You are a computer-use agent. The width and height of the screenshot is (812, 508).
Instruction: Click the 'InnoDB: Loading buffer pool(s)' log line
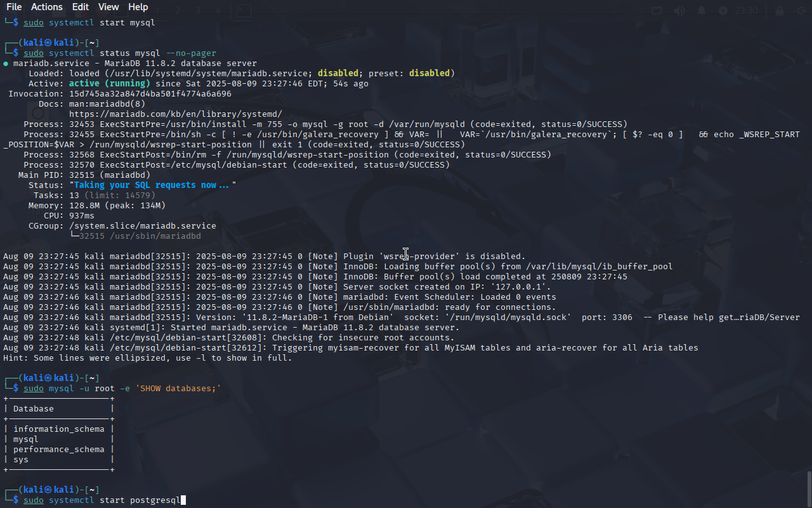click(x=338, y=267)
